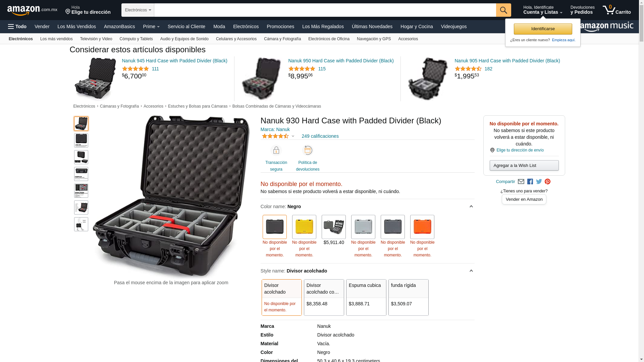Share product via email icon
The width and height of the screenshot is (644, 362).
pyautogui.click(x=521, y=182)
